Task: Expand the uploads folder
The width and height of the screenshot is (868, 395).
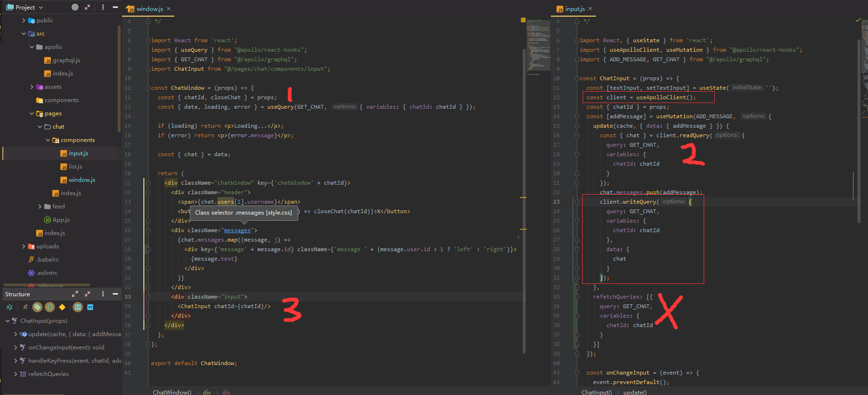Action: (x=24, y=246)
